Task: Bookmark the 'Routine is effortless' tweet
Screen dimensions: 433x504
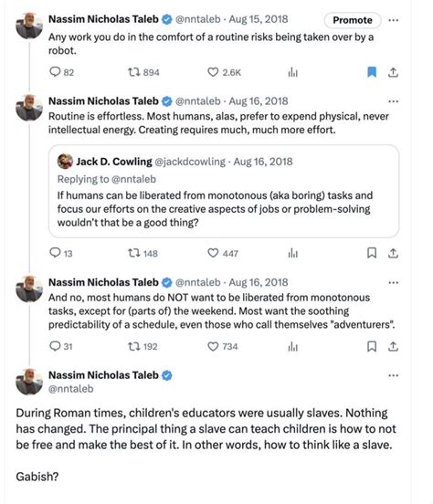Action: (372, 253)
